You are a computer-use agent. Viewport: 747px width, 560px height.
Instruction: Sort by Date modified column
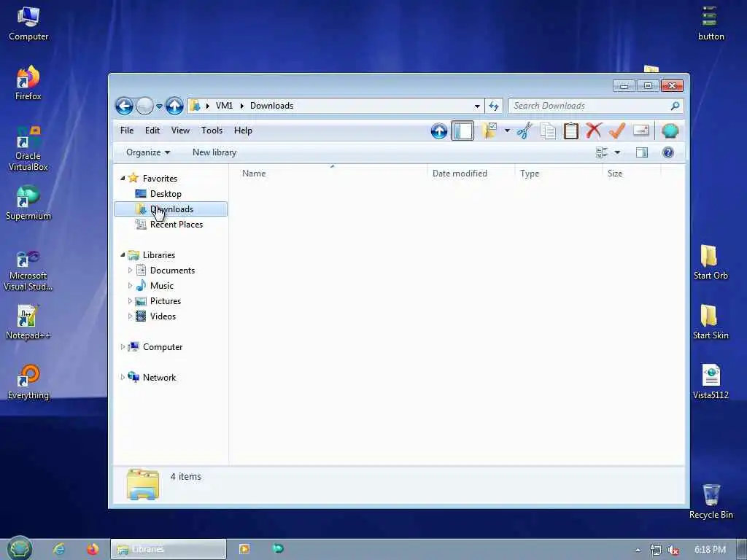pyautogui.click(x=471, y=174)
